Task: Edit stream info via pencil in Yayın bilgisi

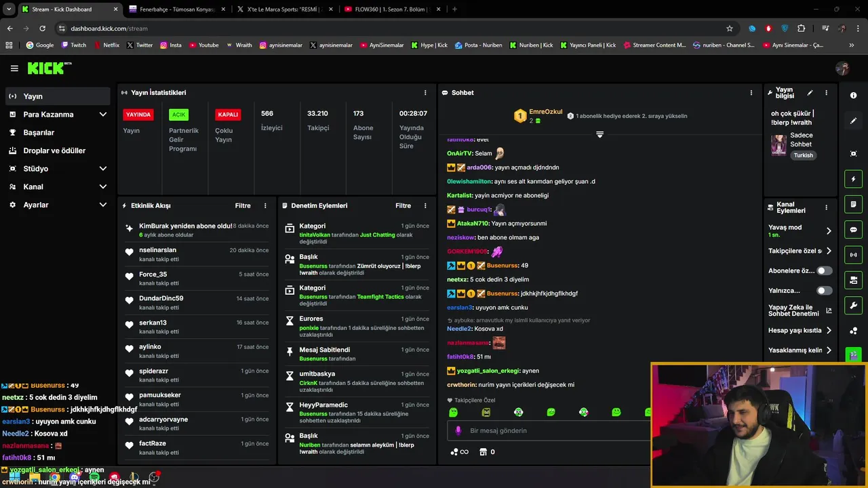Action: point(810,93)
